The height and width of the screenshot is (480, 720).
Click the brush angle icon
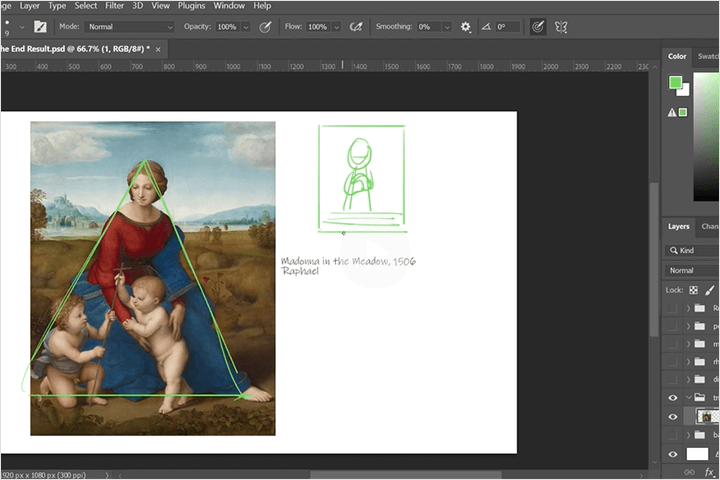(486, 27)
